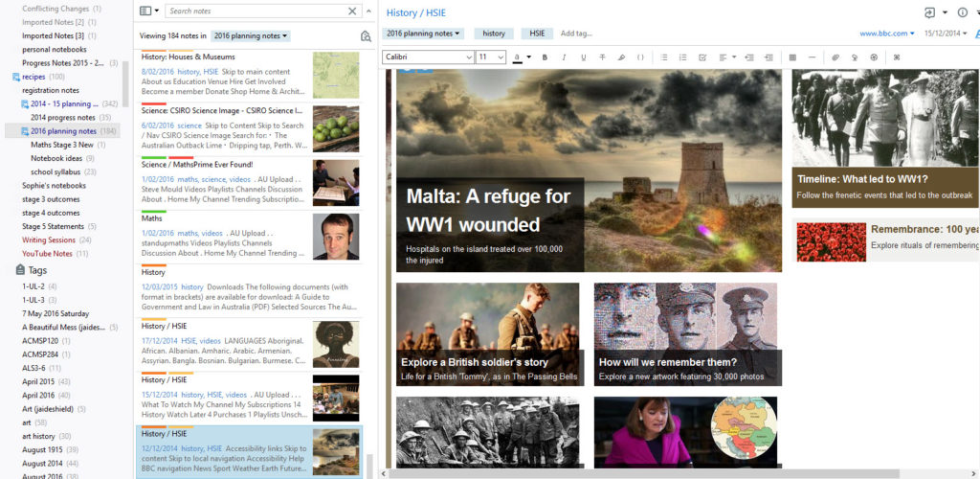The height and width of the screenshot is (479, 980).
Task: Clear the search notes field
Action: coord(352,11)
